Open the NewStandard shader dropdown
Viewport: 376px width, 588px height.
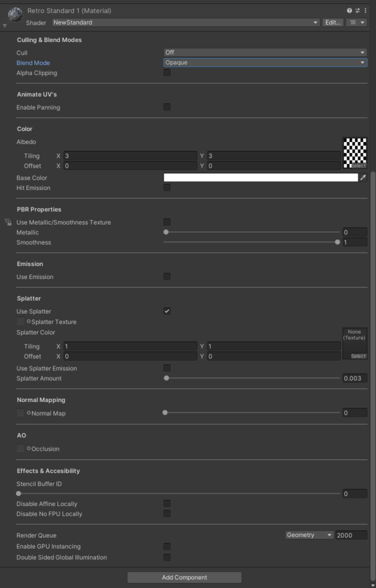pos(185,22)
